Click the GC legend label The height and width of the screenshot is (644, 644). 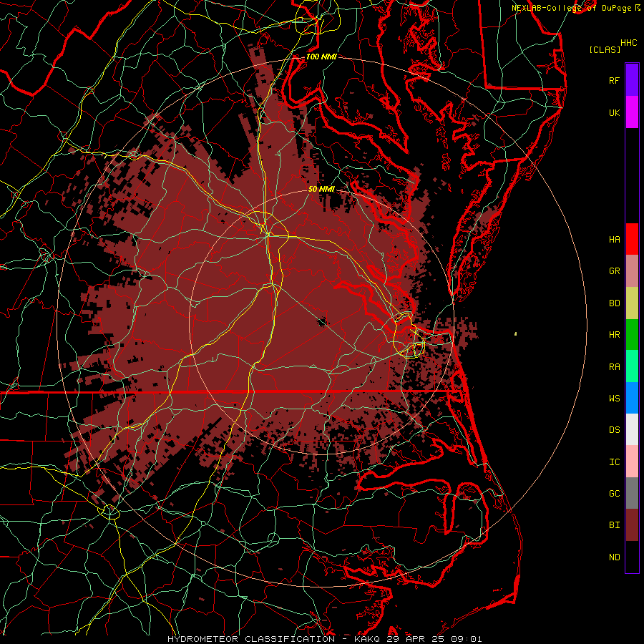(614, 494)
